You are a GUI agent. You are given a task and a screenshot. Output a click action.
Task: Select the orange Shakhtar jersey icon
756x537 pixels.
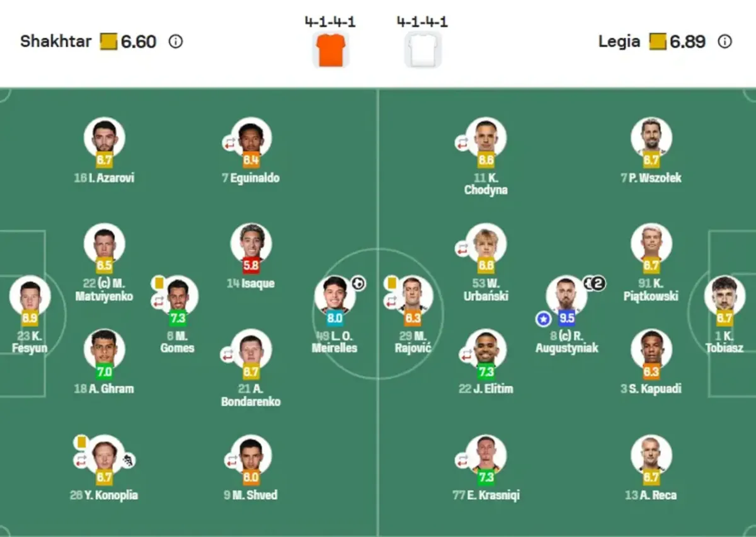[x=330, y=50]
